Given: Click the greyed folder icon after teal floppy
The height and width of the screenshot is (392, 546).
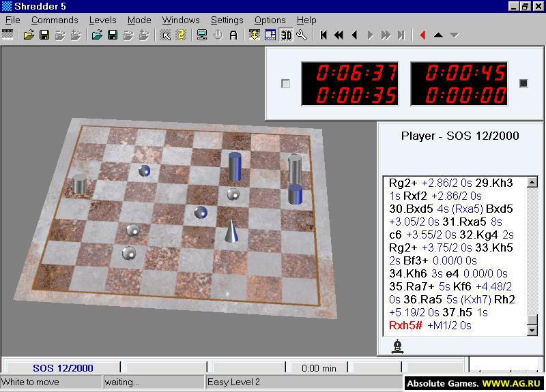Looking at the screenshot, I should click(128, 35).
